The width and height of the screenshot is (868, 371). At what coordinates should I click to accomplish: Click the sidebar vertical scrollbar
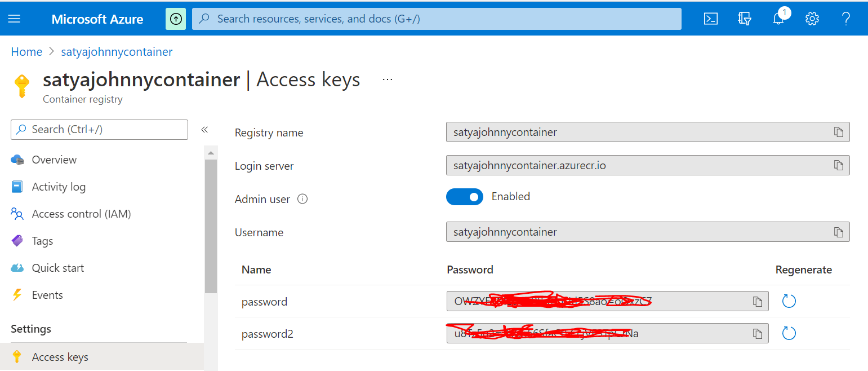click(211, 226)
